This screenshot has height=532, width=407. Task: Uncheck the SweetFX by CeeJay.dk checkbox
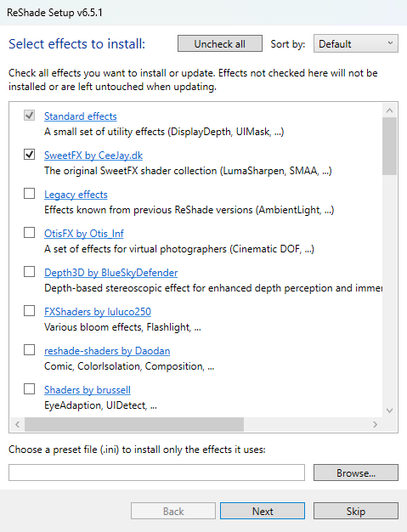coord(29,155)
